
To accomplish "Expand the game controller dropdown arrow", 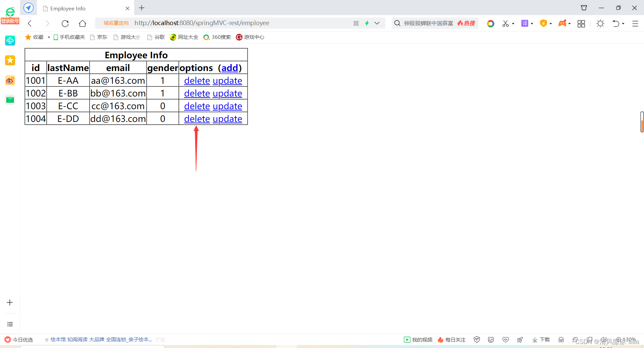I will [x=570, y=24].
